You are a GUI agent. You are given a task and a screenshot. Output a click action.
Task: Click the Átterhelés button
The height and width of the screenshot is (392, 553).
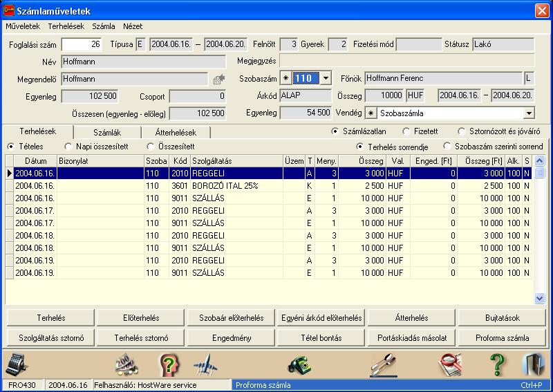(x=411, y=317)
